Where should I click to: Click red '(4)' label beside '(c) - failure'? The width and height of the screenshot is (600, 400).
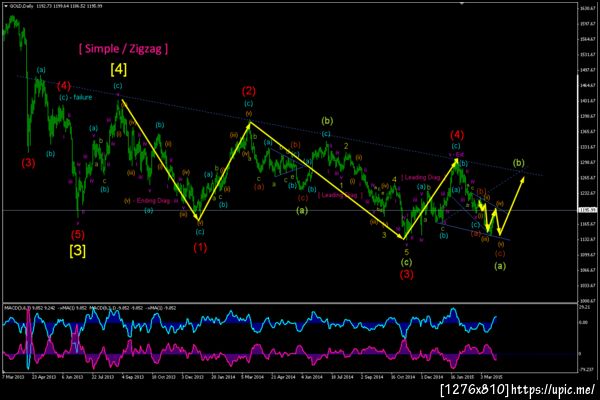[64, 85]
